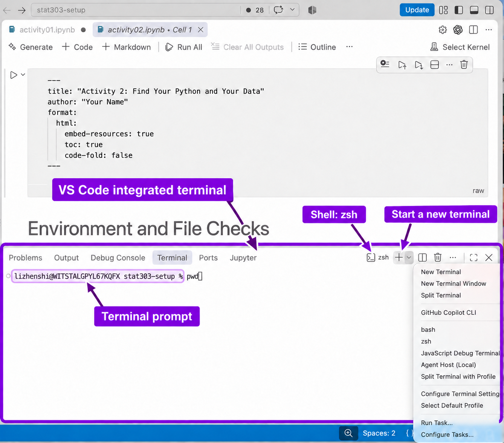Click Run All in the notebook toolbar
This screenshot has width=504, height=443.
coord(184,47)
